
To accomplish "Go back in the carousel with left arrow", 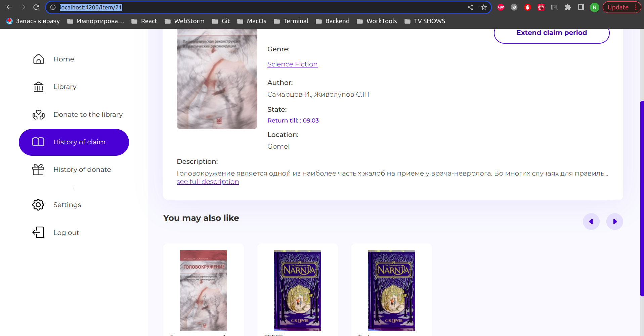I will coord(591,222).
